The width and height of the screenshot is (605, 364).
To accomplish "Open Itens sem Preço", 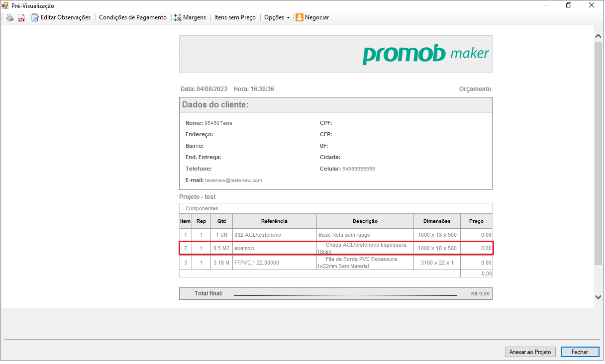I will [235, 17].
